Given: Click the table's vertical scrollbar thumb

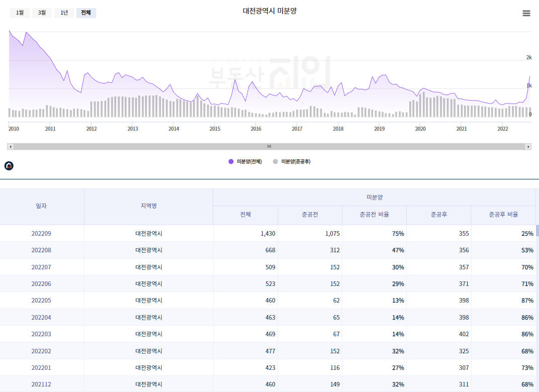Looking at the screenshot, I should pyautogui.click(x=537, y=231).
